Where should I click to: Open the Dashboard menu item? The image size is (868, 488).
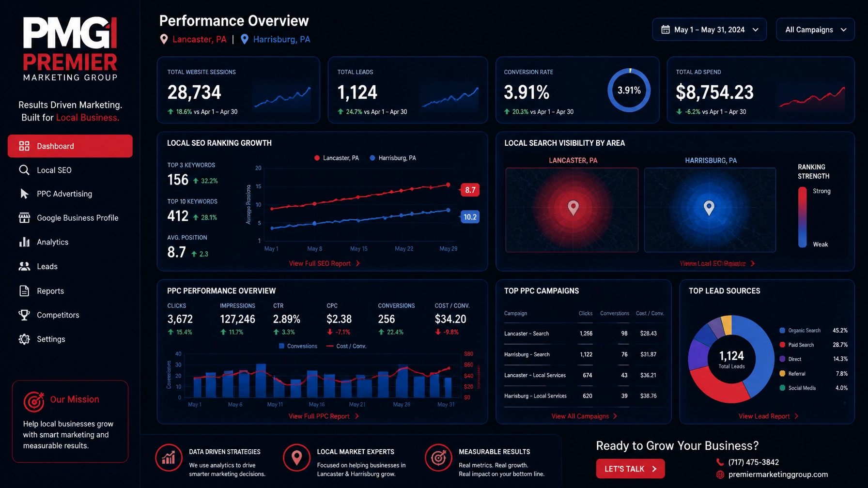70,146
